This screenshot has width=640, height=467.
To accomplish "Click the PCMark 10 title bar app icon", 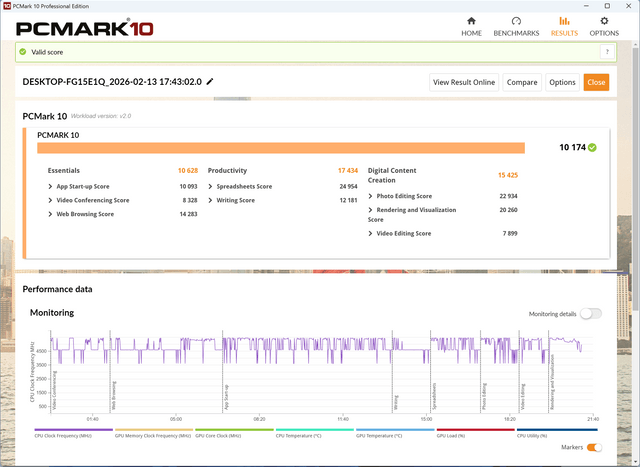I will click(7, 6).
